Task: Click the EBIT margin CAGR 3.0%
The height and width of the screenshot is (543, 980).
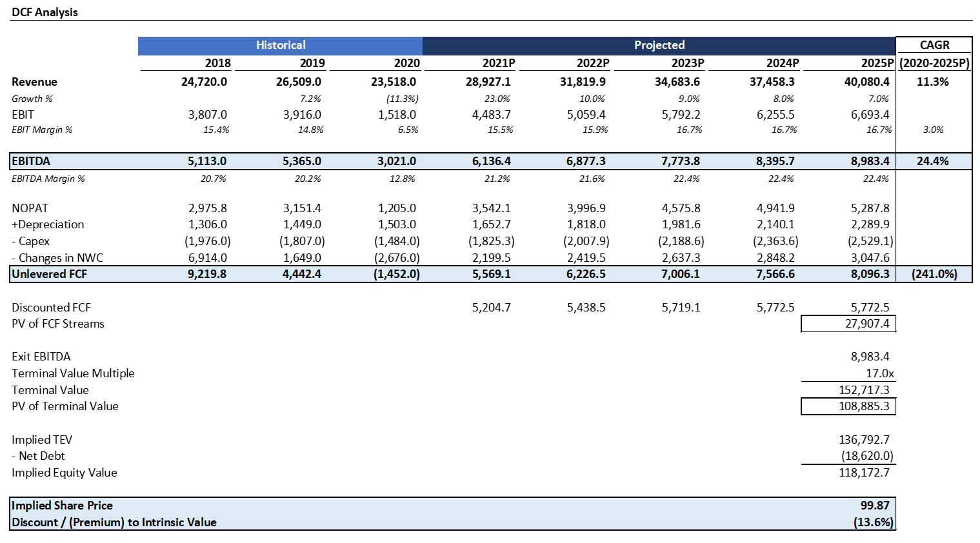Action: (933, 130)
